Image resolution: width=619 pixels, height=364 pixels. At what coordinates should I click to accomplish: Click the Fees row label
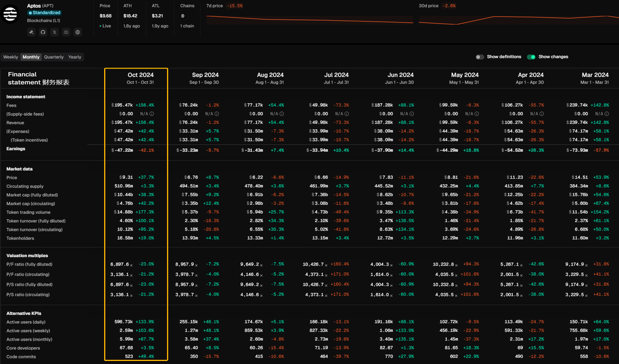coord(11,105)
